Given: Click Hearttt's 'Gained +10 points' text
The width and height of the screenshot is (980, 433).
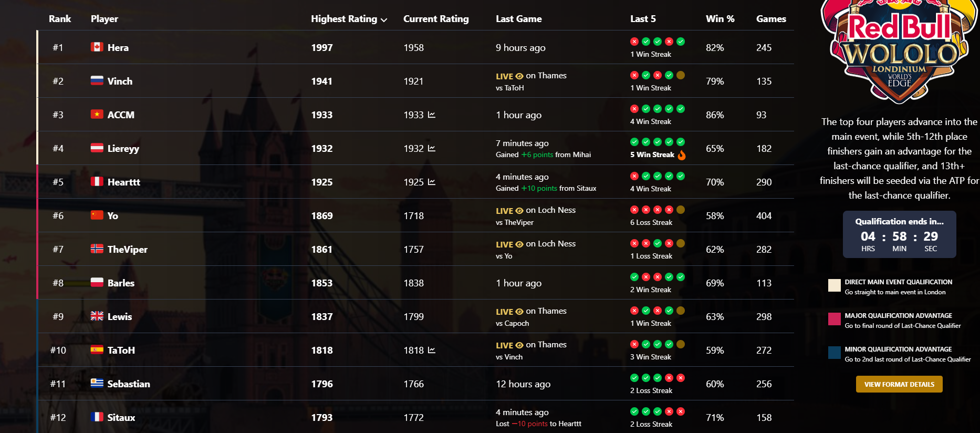Looking at the screenshot, I should point(546,188).
